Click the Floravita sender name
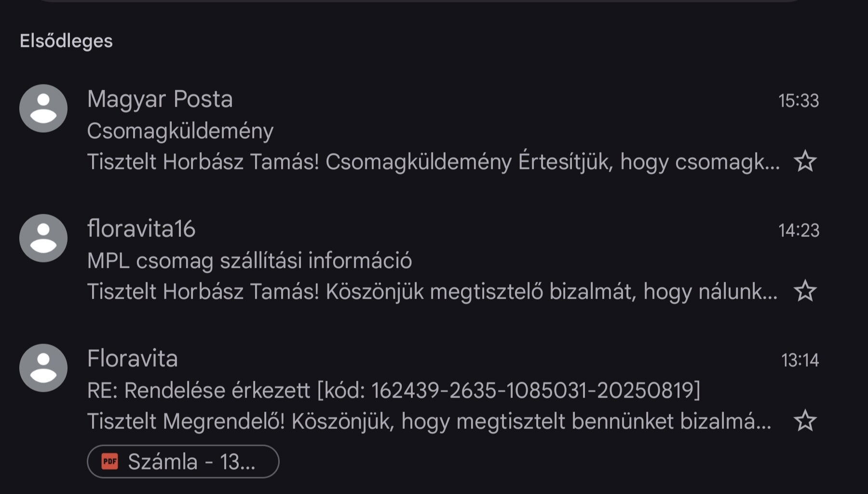The height and width of the screenshot is (494, 868). click(132, 359)
